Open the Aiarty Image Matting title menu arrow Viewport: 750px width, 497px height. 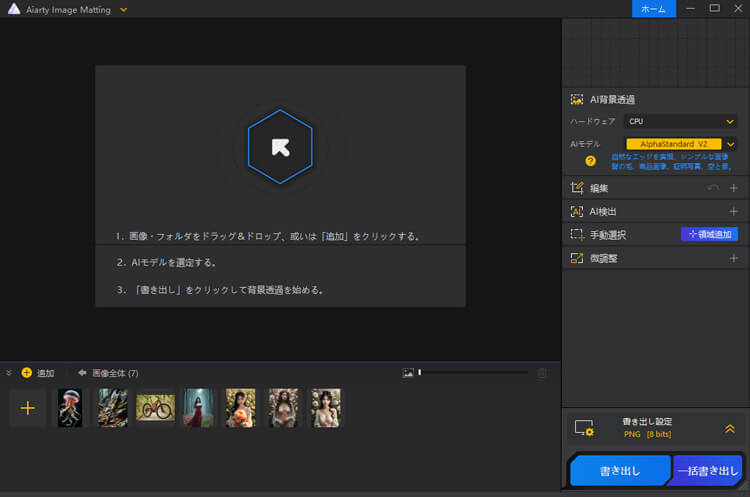[x=123, y=9]
